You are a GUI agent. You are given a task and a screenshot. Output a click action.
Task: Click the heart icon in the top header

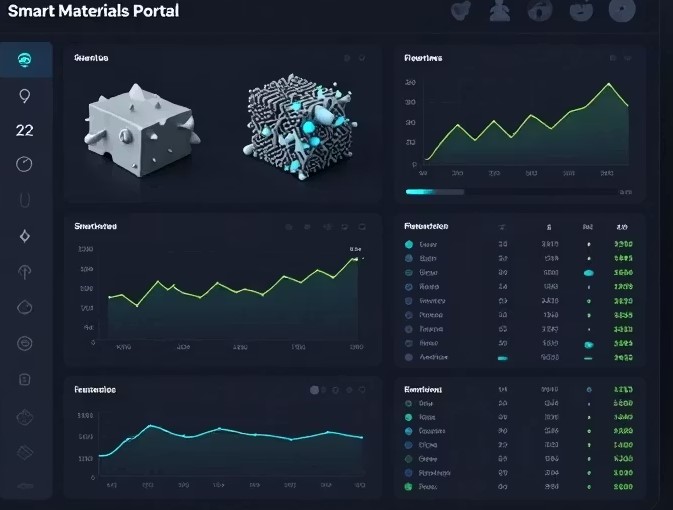pos(459,12)
